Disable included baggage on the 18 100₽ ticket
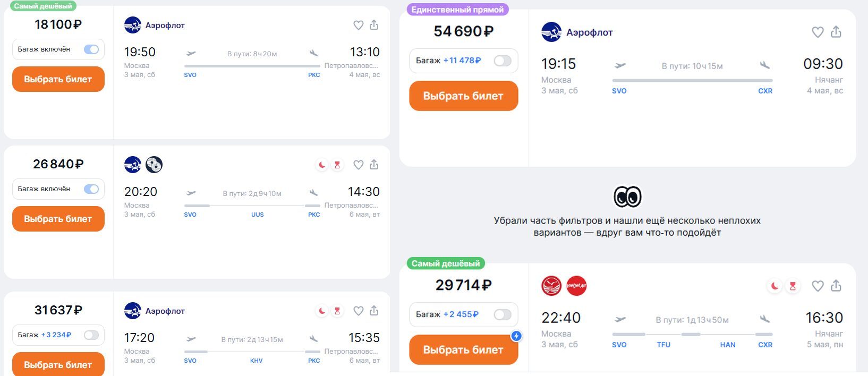Image resolution: width=868 pixels, height=376 pixels. point(91,49)
